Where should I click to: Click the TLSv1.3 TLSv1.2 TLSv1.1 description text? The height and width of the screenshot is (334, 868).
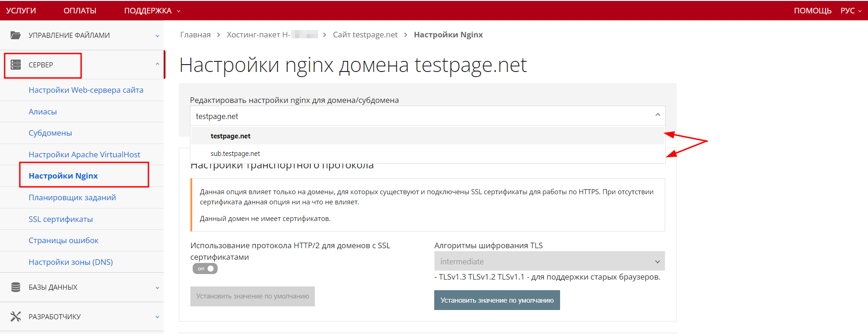(547, 277)
